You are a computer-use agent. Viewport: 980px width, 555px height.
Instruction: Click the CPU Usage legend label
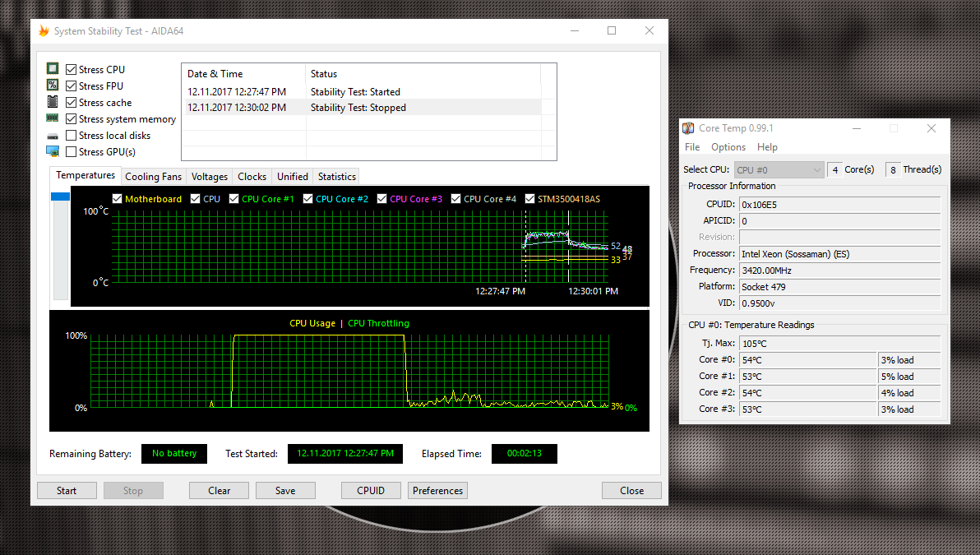[312, 323]
